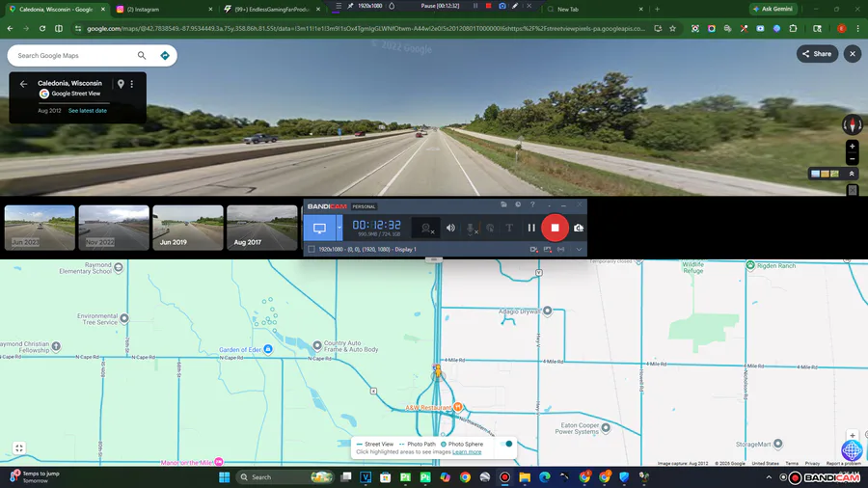The image size is (868, 488).
Task: Take a Bandicam screenshot with camera icon
Action: pos(579,228)
